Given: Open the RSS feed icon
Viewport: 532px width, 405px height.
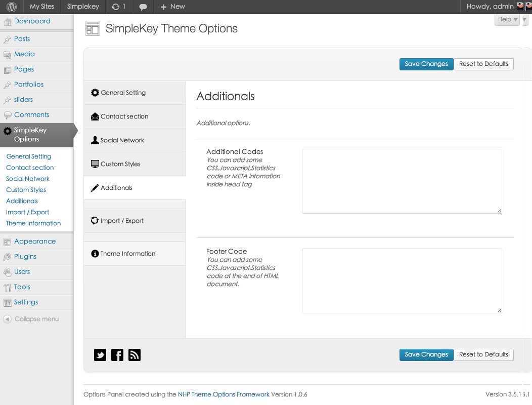Looking at the screenshot, I should pos(134,355).
